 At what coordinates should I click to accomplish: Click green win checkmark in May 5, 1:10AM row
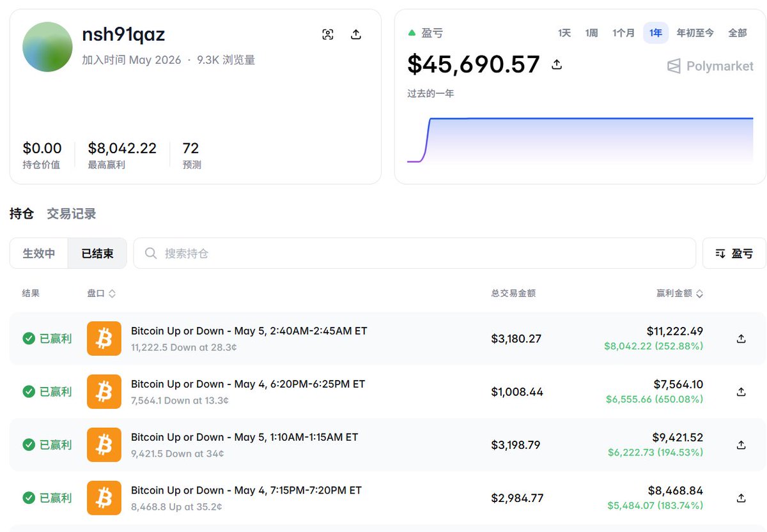29,445
